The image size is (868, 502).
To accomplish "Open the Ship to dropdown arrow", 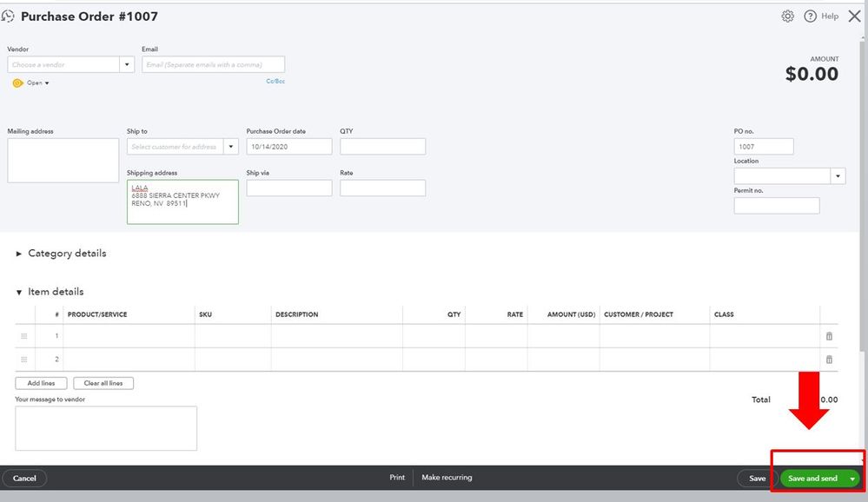I will click(x=231, y=147).
